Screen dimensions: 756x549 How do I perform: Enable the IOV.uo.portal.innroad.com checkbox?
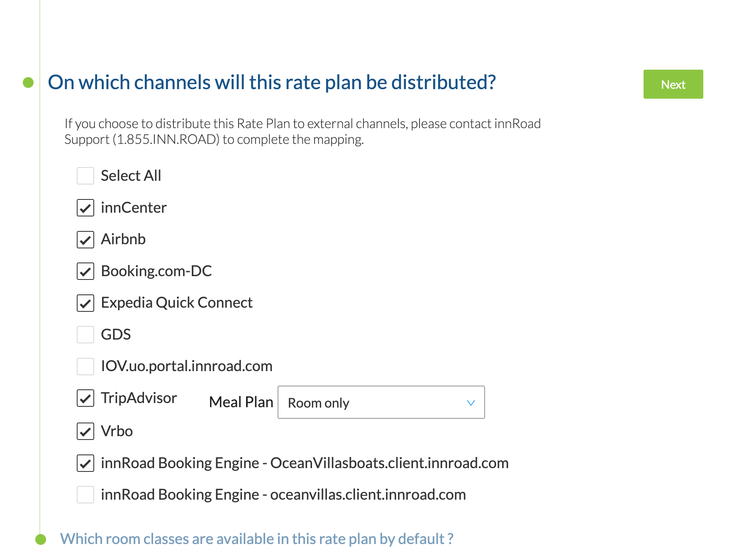coord(85,367)
